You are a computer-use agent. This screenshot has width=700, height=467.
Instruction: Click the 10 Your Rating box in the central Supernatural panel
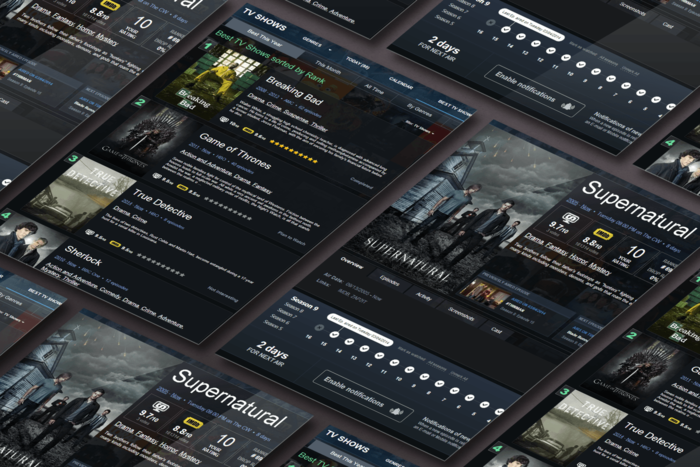click(x=633, y=255)
